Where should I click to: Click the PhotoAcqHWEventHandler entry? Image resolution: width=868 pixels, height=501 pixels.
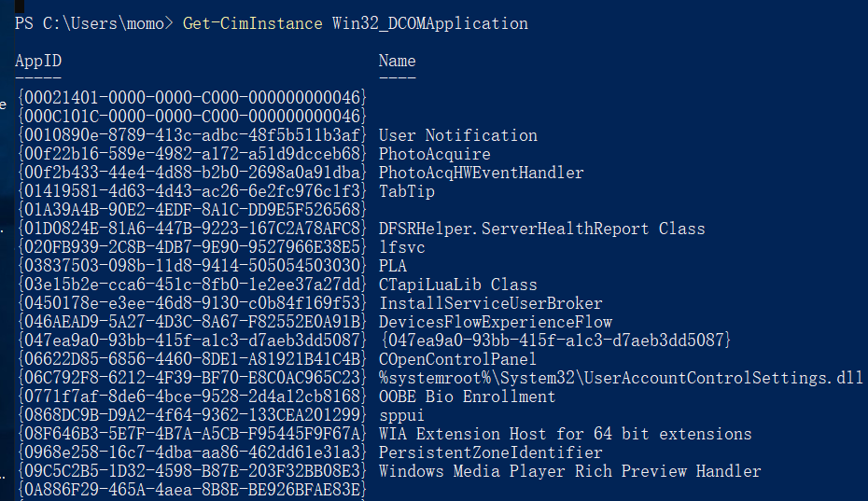[481, 173]
